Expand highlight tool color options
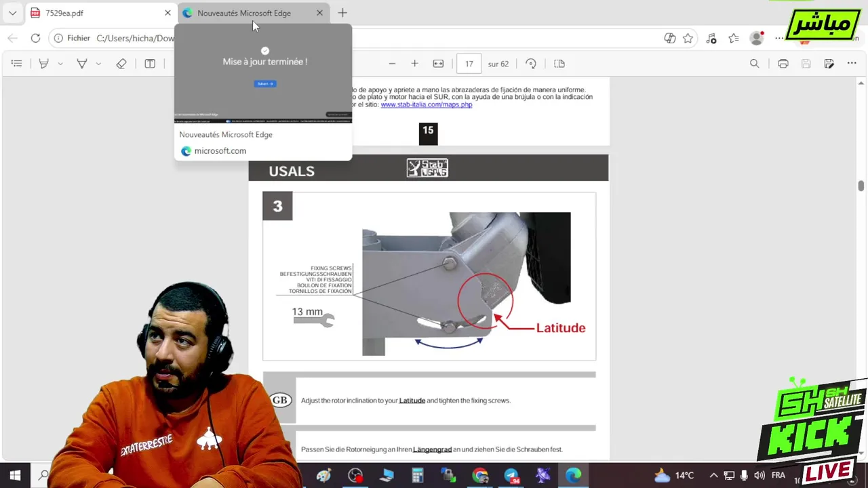Viewport: 868px width, 488px height. pos(60,64)
